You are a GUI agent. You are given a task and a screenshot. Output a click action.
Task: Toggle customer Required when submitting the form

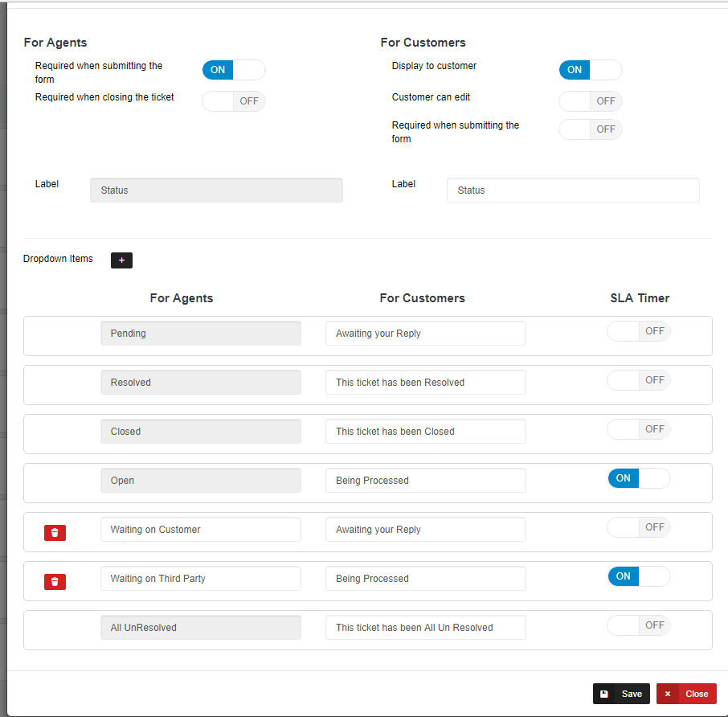pos(590,129)
